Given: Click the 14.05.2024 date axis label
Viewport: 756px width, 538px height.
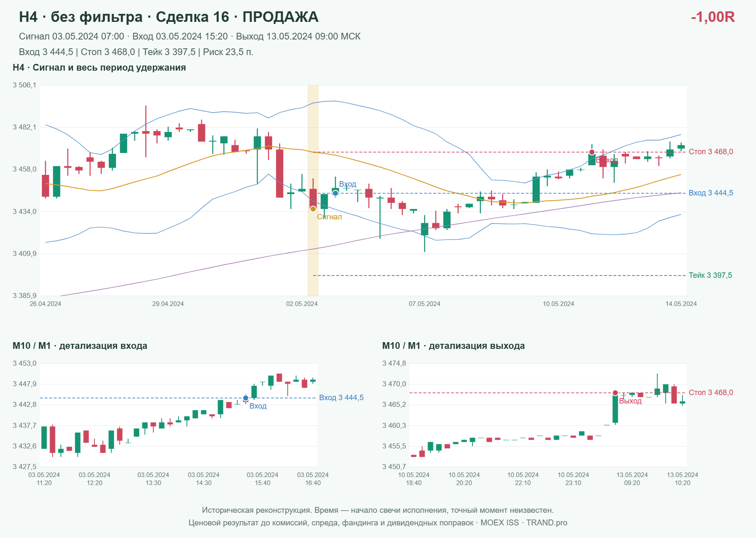Looking at the screenshot, I should tap(681, 304).
